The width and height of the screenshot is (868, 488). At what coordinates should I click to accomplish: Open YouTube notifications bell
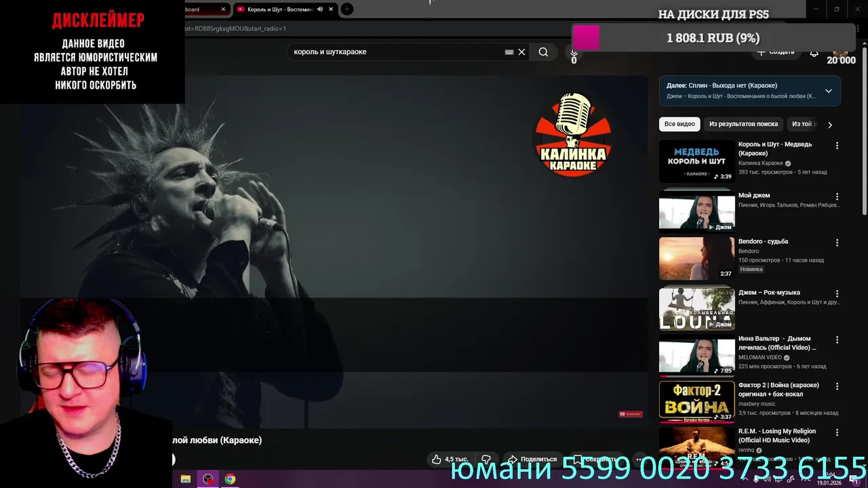[x=814, y=52]
